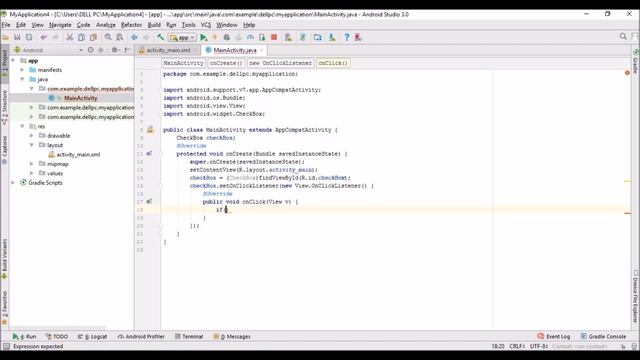
Task: Open the app run configuration dropdown
Action: [x=183, y=38]
